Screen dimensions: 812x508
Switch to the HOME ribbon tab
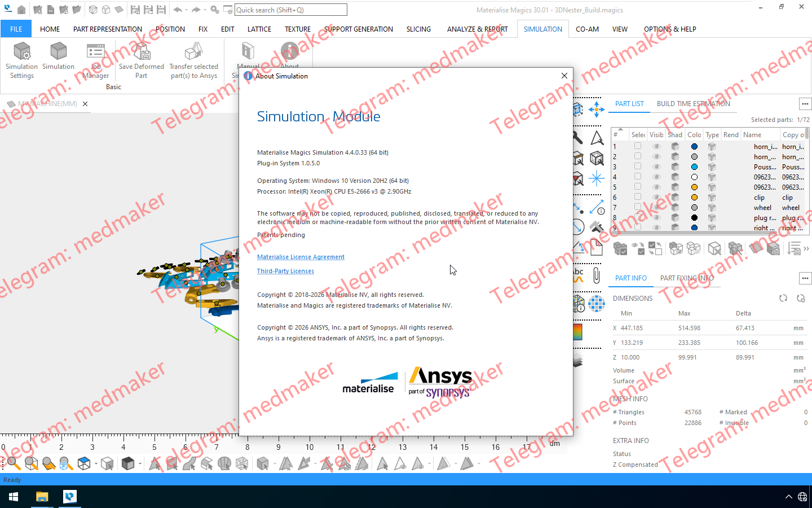click(x=50, y=29)
